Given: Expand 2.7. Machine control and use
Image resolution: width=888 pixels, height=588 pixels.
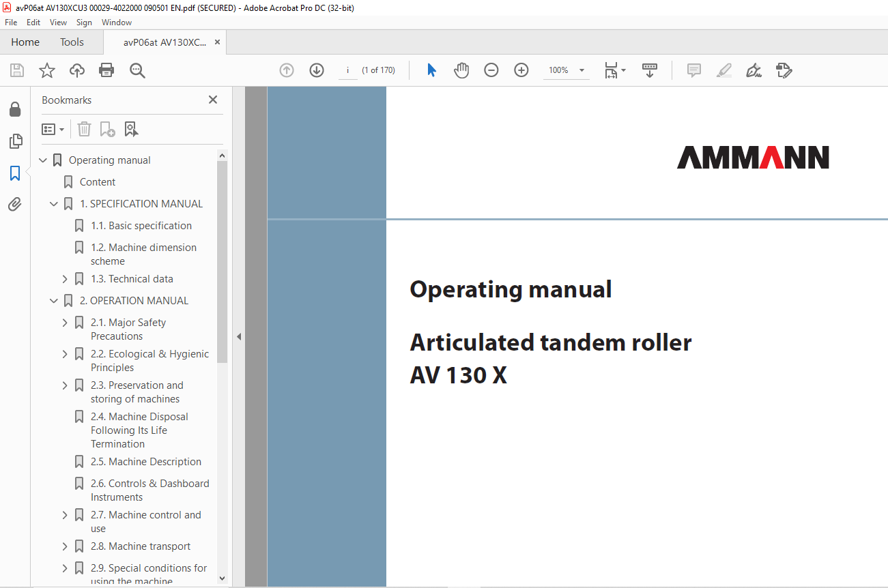Looking at the screenshot, I should pyautogui.click(x=66, y=515).
